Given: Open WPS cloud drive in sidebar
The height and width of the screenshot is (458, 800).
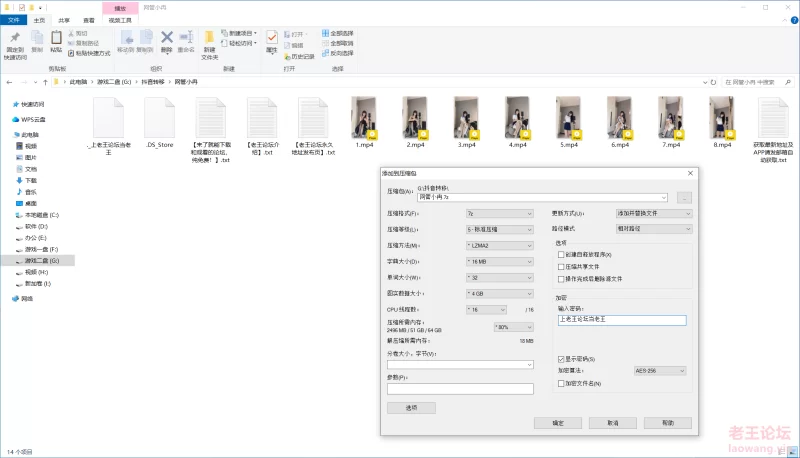Looking at the screenshot, I should point(29,119).
